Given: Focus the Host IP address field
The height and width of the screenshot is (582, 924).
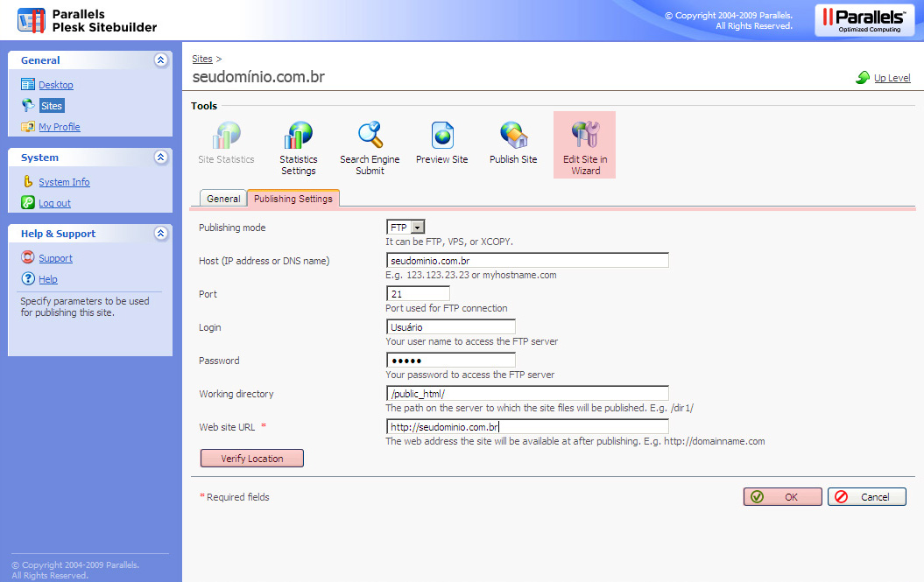Looking at the screenshot, I should click(x=527, y=261).
